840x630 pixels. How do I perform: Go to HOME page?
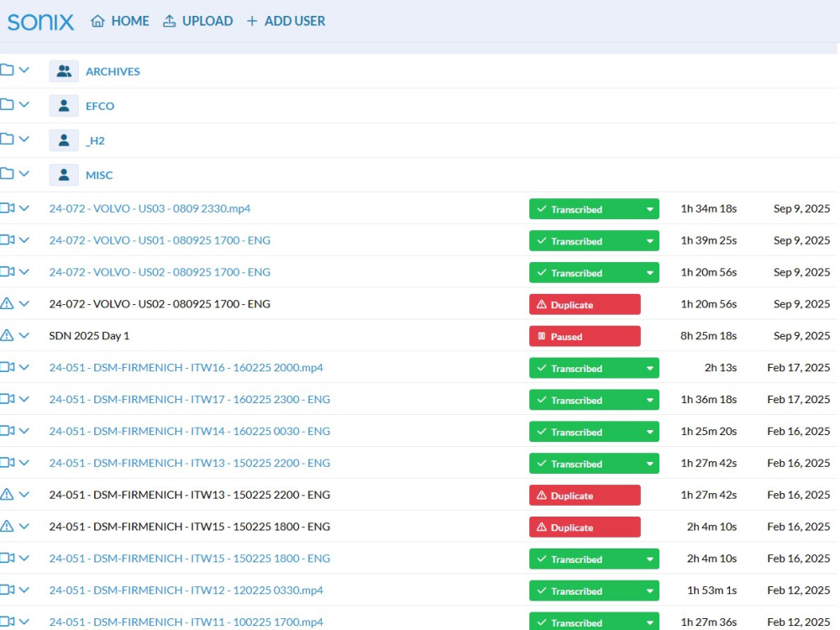[120, 21]
